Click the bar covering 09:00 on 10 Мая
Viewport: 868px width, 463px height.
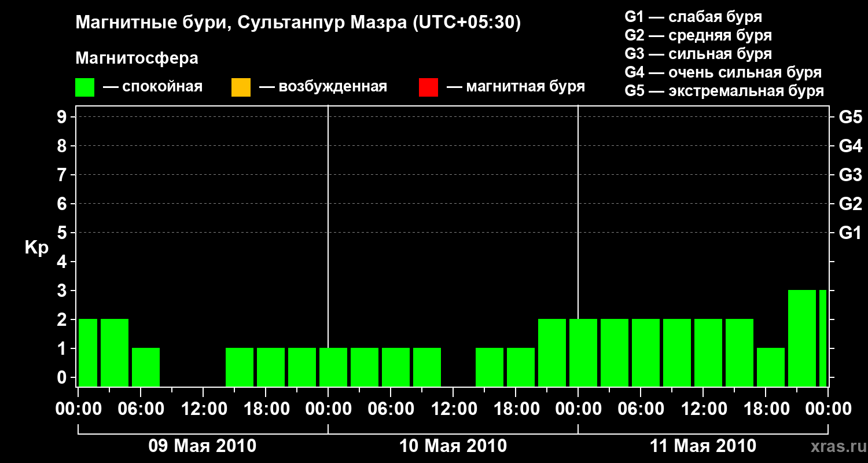[427, 368]
